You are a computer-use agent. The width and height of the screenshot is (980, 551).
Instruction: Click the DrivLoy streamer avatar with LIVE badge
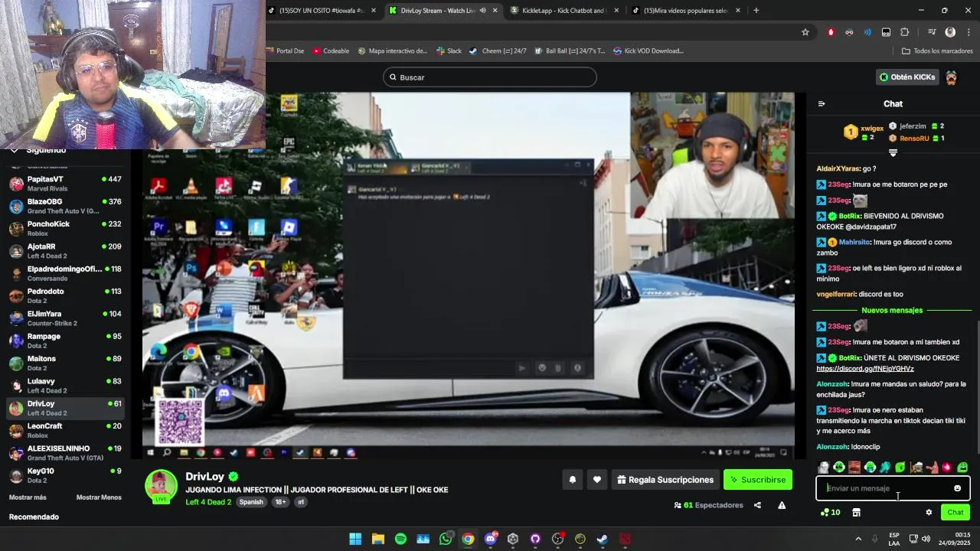point(162,486)
